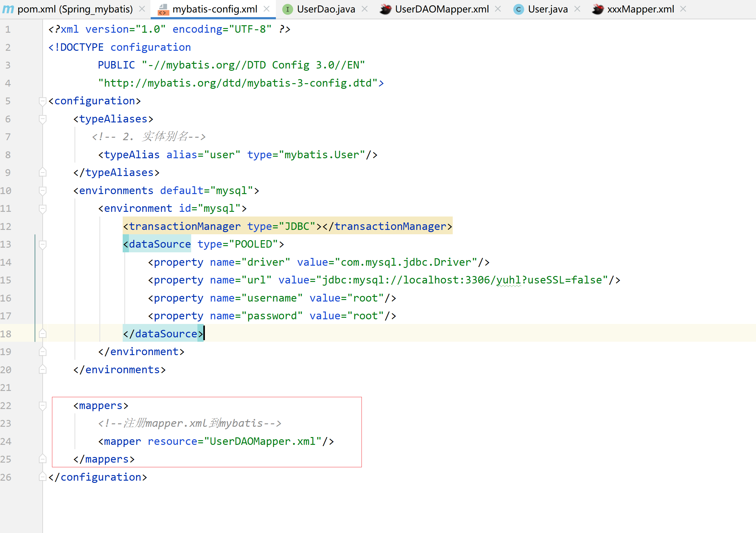The width and height of the screenshot is (756, 533).
Task: Click line number 24 in the gutter
Action: pyautogui.click(x=6, y=441)
